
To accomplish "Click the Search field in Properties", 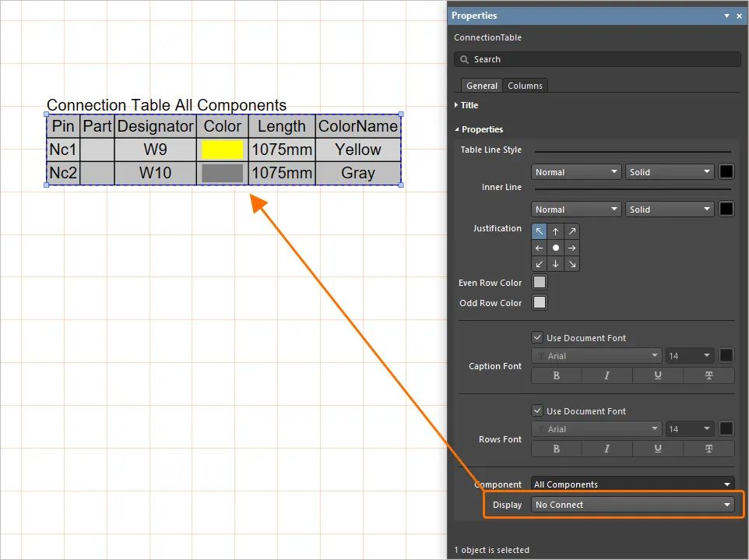I will [597, 59].
